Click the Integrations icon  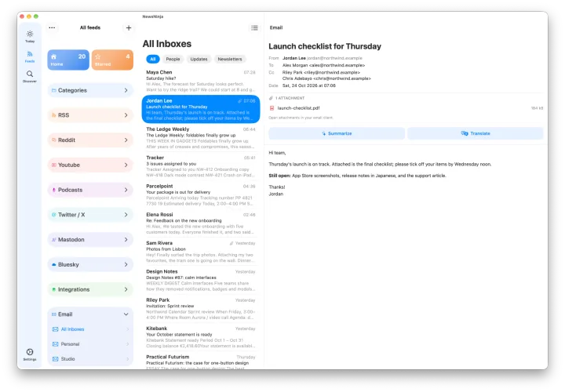coord(53,289)
